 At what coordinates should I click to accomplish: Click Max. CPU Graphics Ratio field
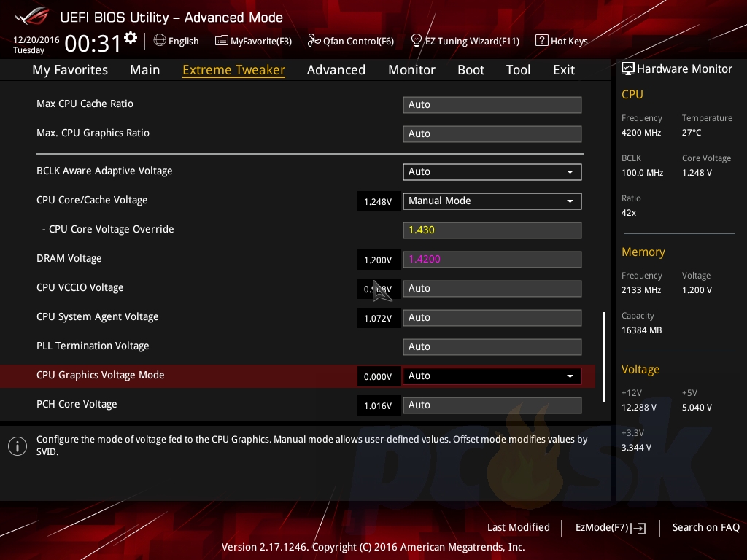(x=492, y=134)
